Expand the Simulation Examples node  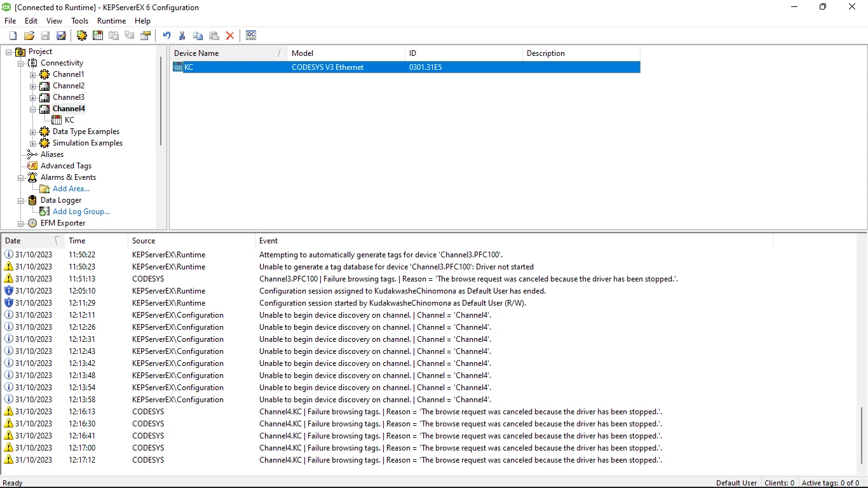pos(33,143)
